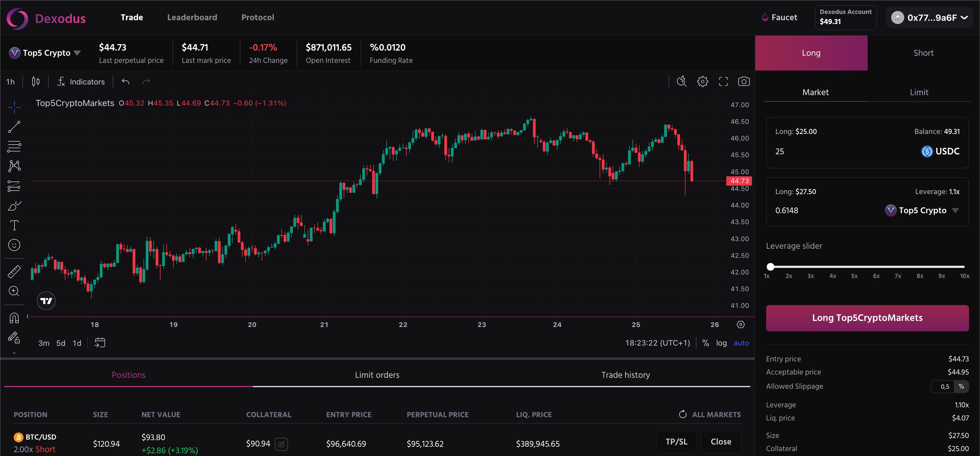Refresh positions next to All Markets
This screenshot has height=456, width=980.
click(x=682, y=414)
